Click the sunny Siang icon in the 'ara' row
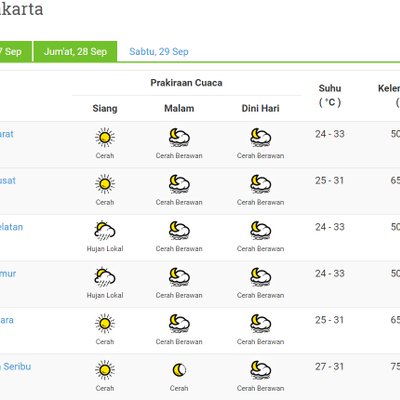The height and width of the screenshot is (400, 400). [105, 323]
